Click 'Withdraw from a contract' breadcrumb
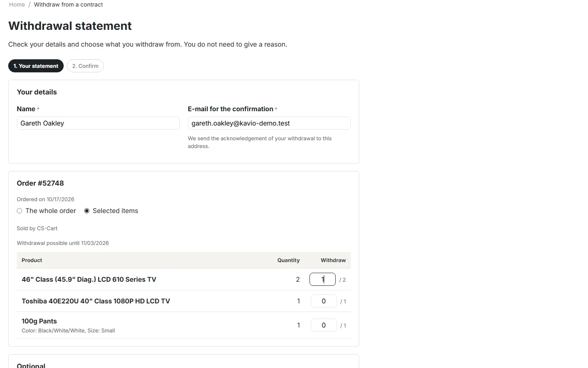The image size is (588, 368). (68, 4)
